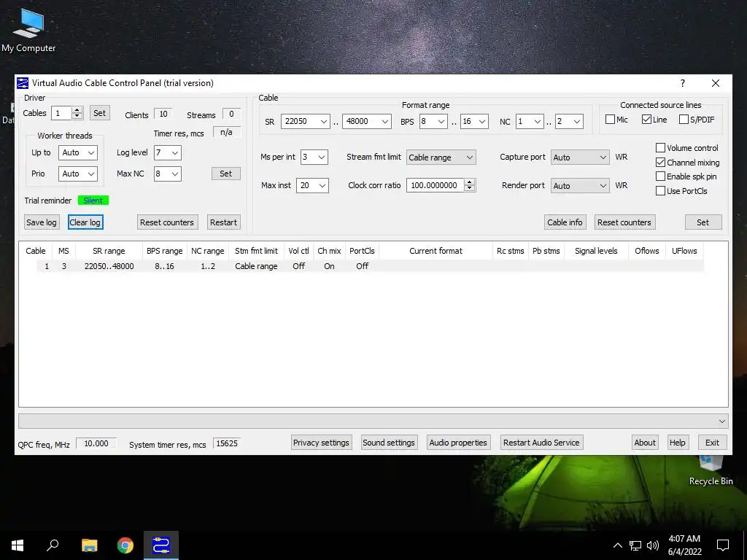Click the Signal levels column header

click(x=597, y=251)
